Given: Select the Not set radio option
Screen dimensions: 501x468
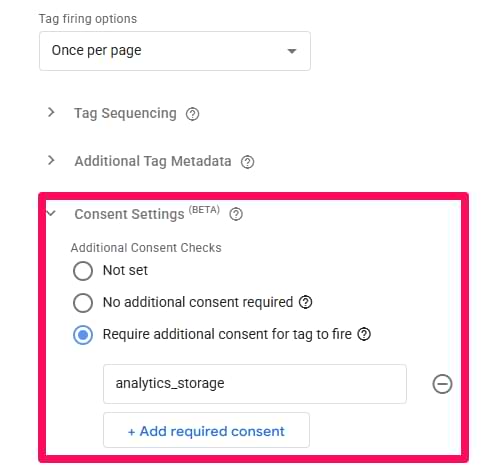Looking at the screenshot, I should (83, 270).
